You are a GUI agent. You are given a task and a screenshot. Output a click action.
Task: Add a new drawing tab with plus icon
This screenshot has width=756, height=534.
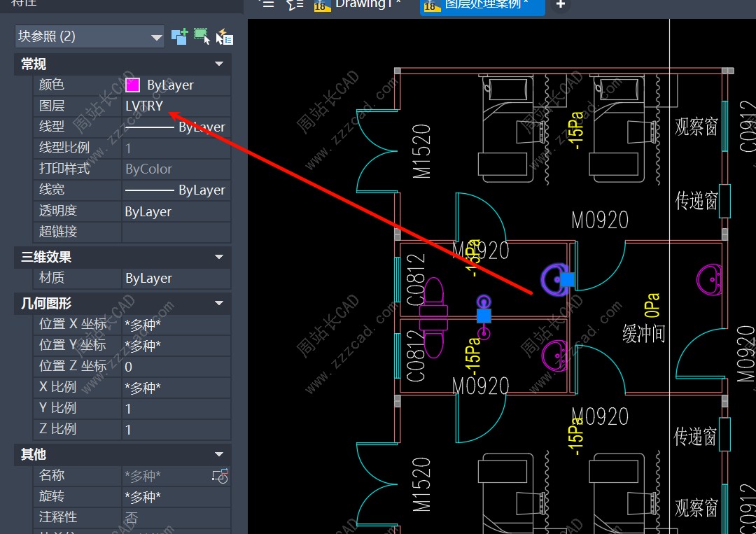click(x=560, y=4)
